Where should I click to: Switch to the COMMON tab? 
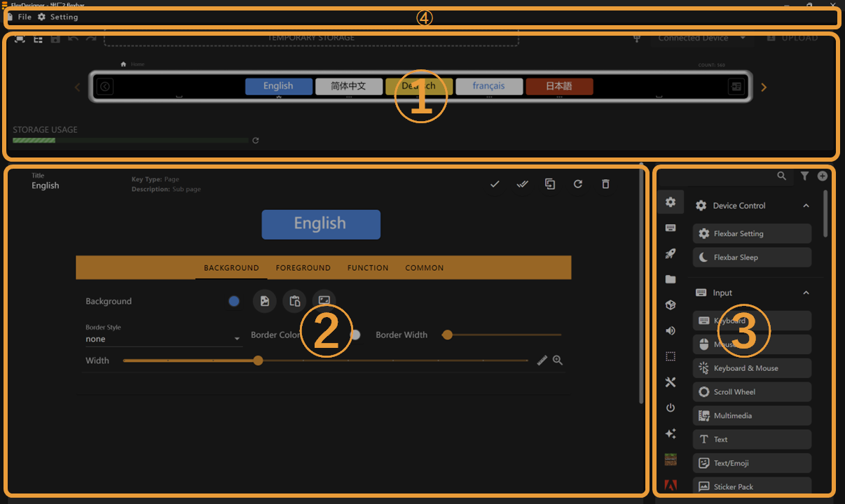[x=425, y=268]
